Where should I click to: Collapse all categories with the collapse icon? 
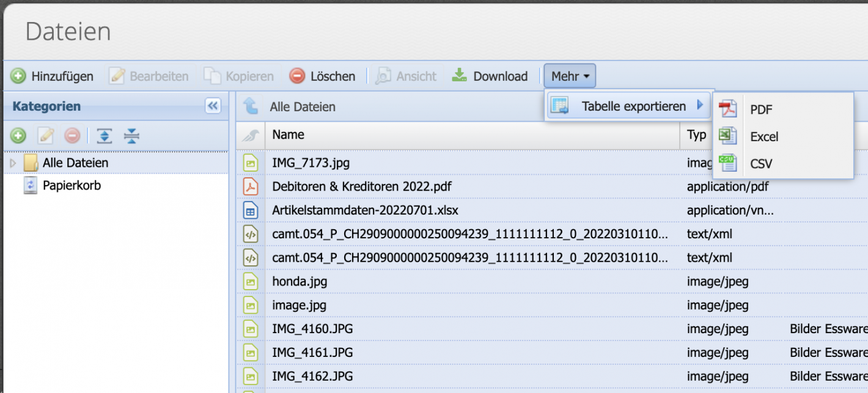point(131,136)
